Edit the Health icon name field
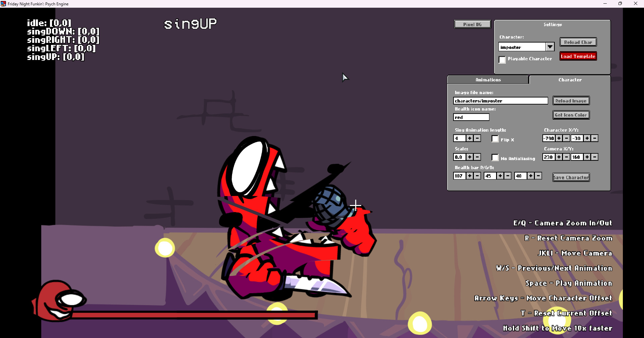 [471, 117]
